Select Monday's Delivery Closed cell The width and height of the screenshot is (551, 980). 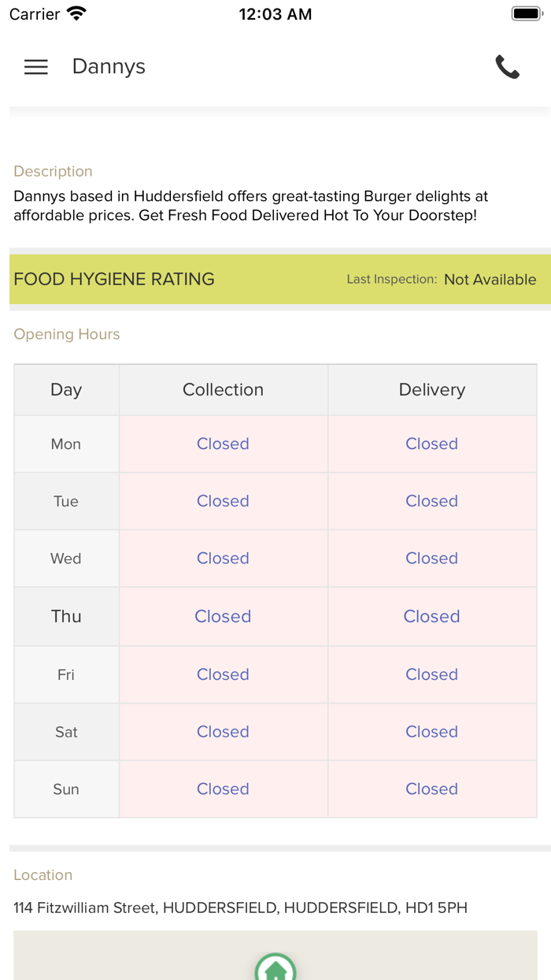tap(431, 444)
